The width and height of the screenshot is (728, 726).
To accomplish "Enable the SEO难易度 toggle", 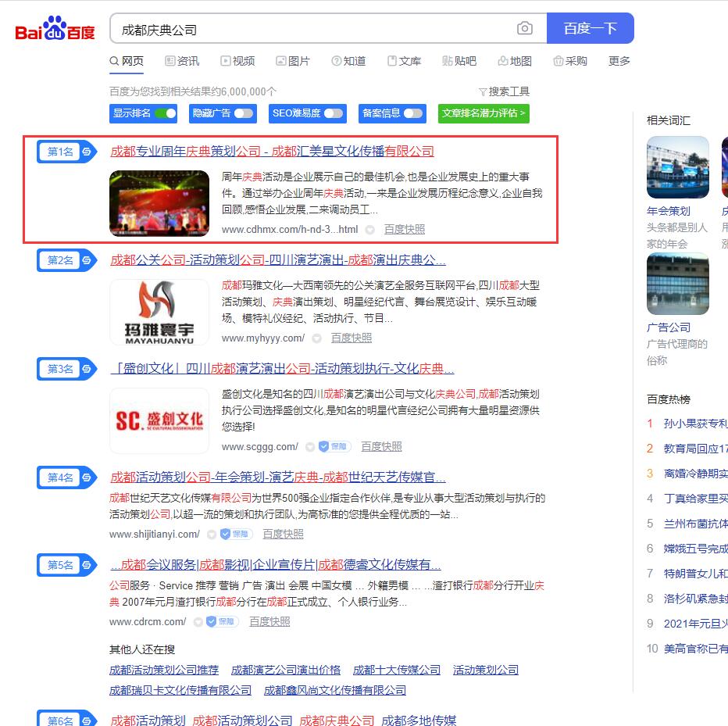I will coord(334,113).
